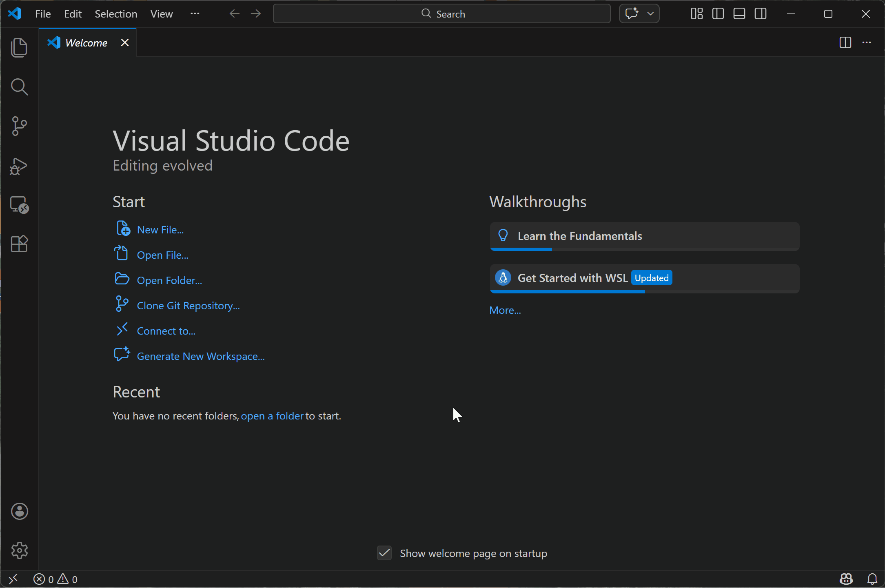Toggle the bottom panel visibility
885x588 pixels.
tap(739, 13)
